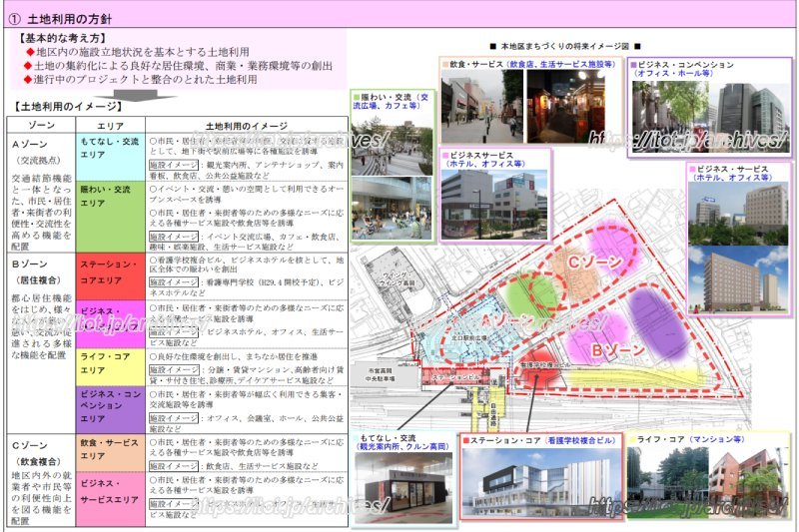
Task: Select the "Cゾーン（飲食複合）" table cell
Action: pyautogui.click(x=42, y=480)
